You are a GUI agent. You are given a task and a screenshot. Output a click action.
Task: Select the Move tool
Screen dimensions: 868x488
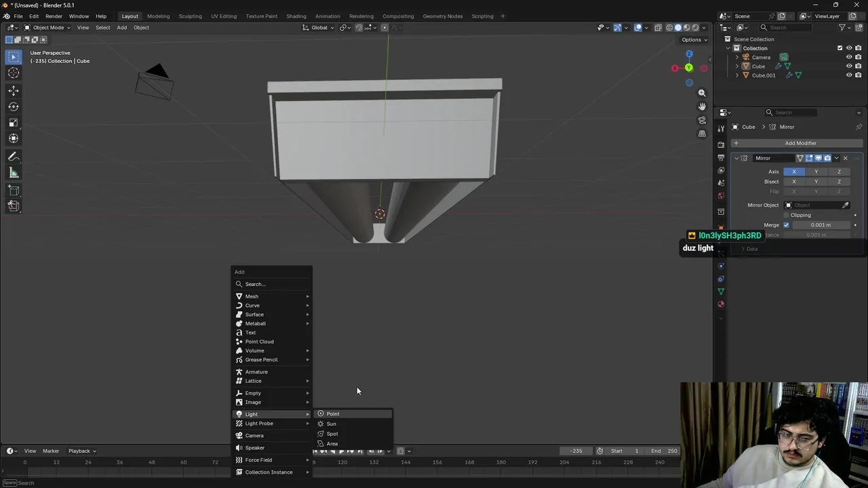(x=14, y=90)
